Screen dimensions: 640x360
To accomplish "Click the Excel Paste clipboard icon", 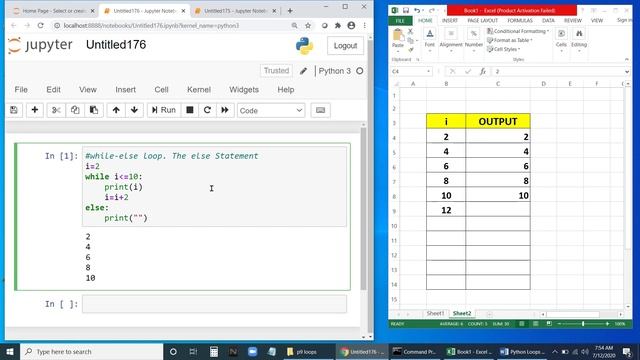I will click(x=398, y=36).
